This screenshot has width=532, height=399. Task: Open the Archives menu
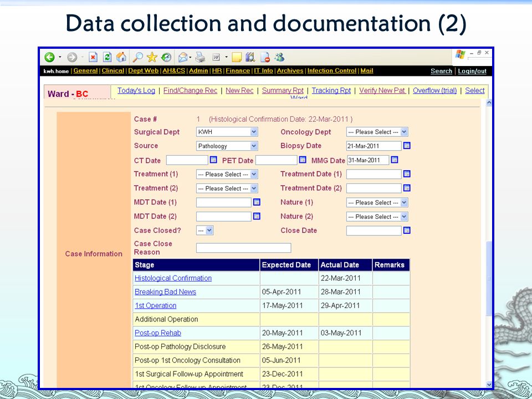tap(290, 70)
